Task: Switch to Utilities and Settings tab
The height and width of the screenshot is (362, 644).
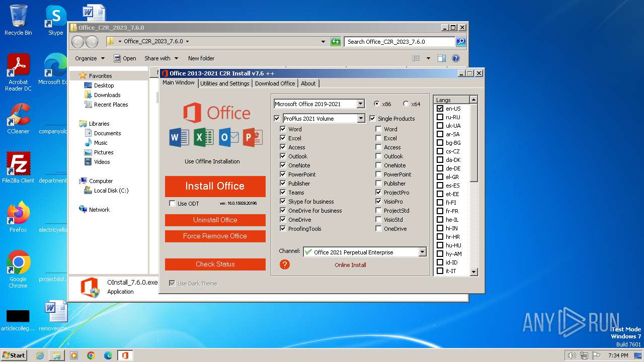Action: pos(224,83)
